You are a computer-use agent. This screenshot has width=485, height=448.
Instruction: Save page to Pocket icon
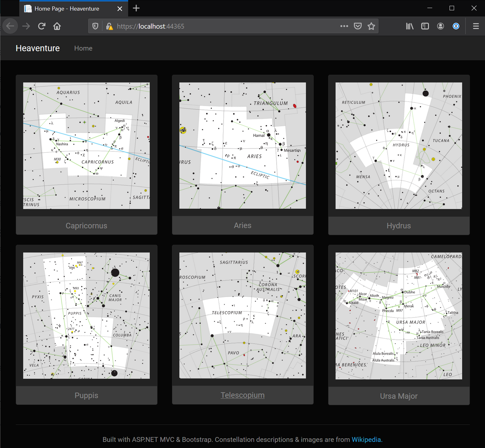[358, 26]
